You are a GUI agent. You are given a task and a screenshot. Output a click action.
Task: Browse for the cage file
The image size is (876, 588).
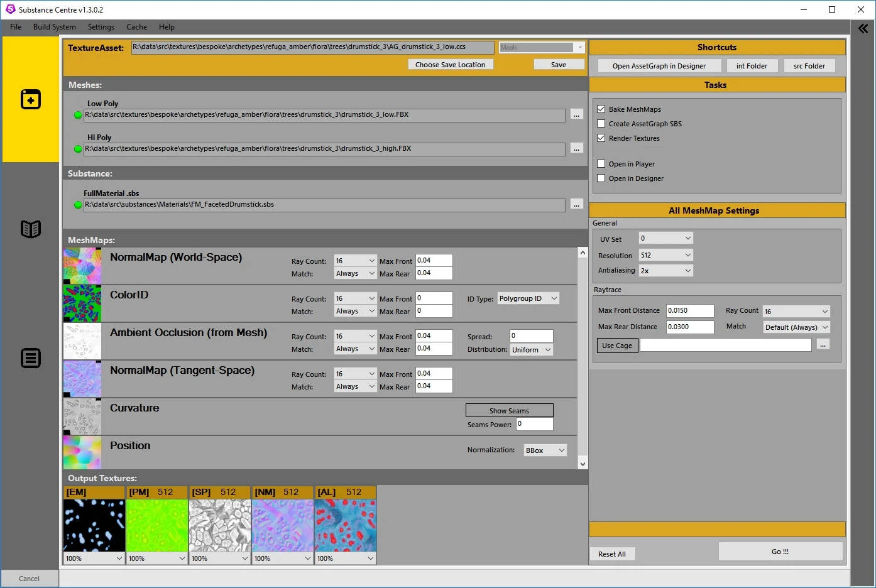(x=823, y=344)
